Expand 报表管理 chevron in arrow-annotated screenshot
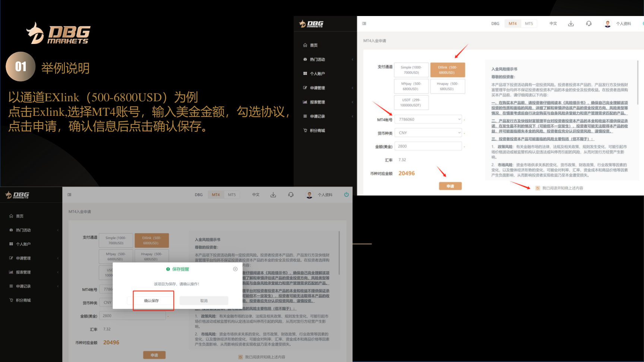 (352, 102)
